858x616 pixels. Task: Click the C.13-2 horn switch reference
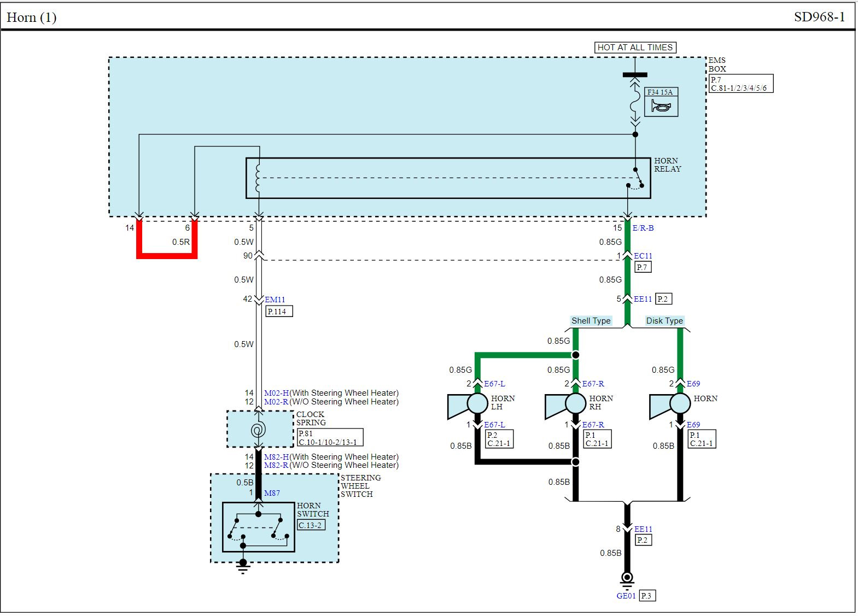[x=311, y=525]
